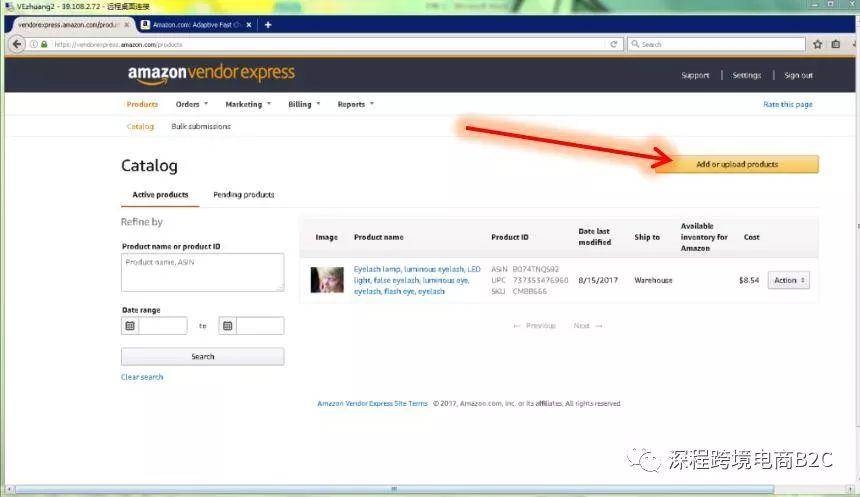Click the Product ID column header
The height and width of the screenshot is (497, 860).
coord(510,238)
